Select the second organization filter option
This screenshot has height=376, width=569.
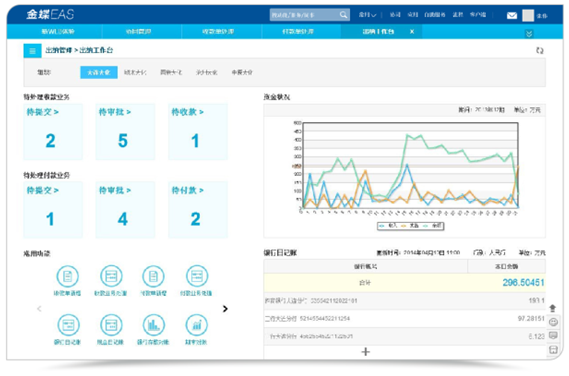tap(135, 73)
